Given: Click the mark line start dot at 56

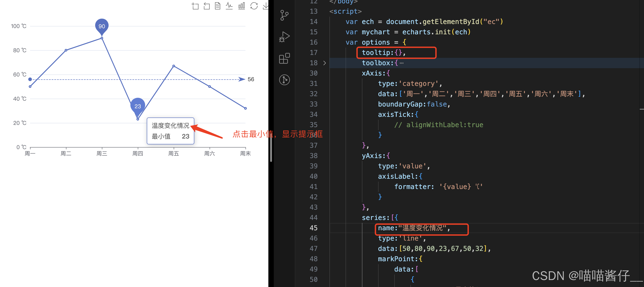Looking at the screenshot, I should coord(30,79).
